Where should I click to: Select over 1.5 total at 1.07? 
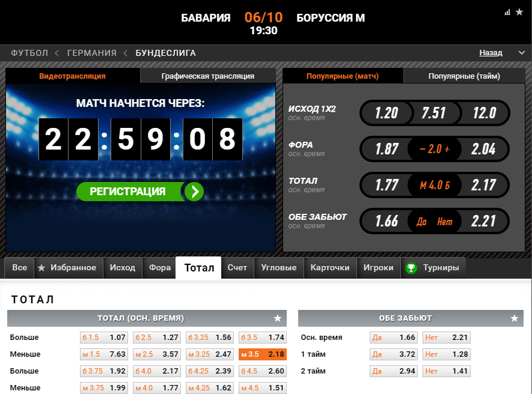coord(104,338)
